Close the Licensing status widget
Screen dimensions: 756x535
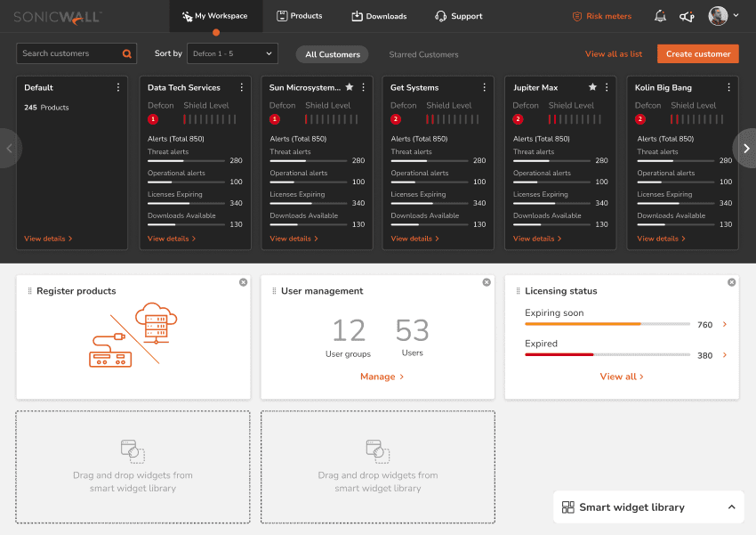pos(731,282)
